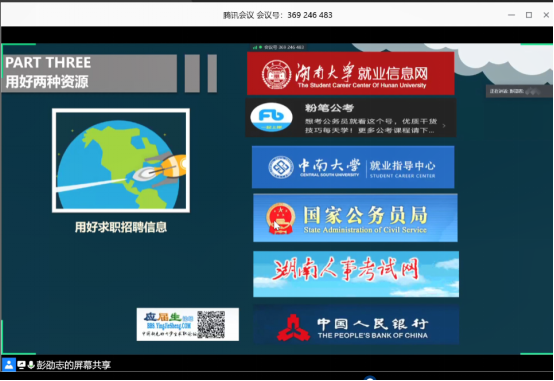The width and height of the screenshot is (554, 381).
Task: Click the 粉笔公考 Fb round logo
Action: pyautogui.click(x=271, y=117)
